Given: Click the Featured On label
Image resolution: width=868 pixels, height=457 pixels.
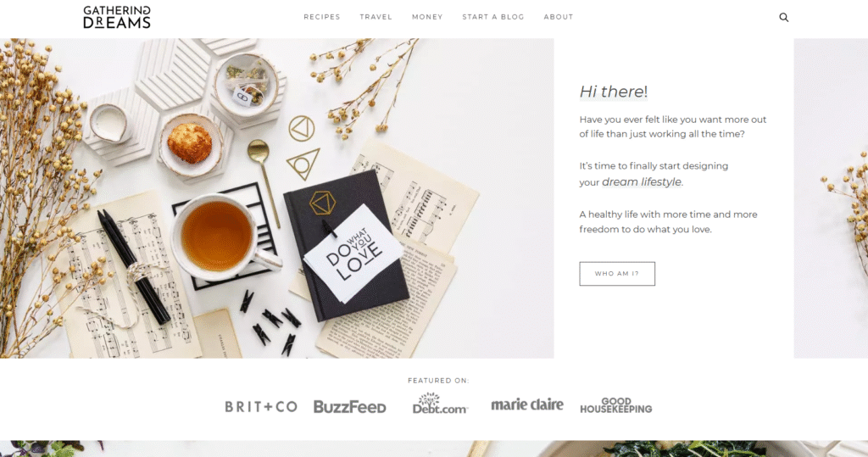Looking at the screenshot, I should (438, 381).
